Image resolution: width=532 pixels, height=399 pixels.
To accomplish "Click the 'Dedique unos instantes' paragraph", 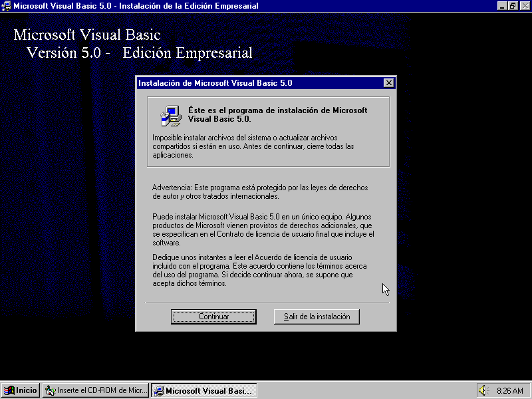I will [259, 270].
